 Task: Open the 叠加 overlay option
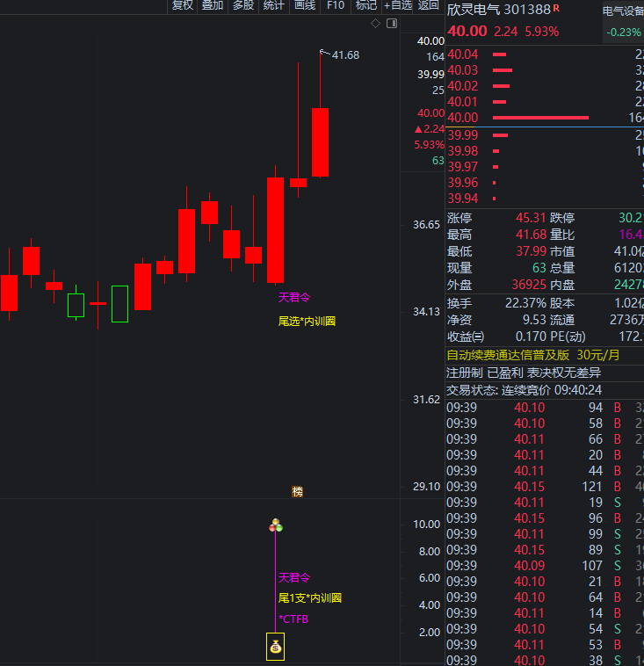point(212,5)
